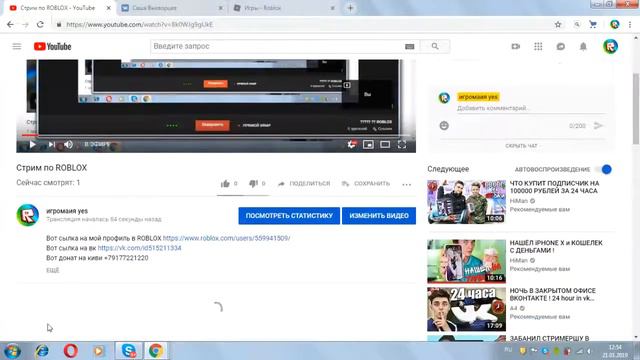Skip to the next video

click(x=51, y=144)
